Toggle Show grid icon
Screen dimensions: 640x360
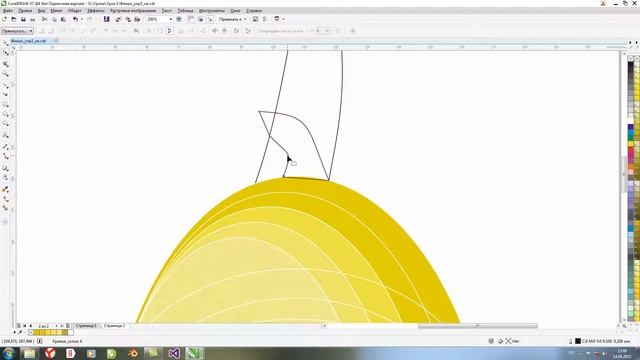[200, 19]
